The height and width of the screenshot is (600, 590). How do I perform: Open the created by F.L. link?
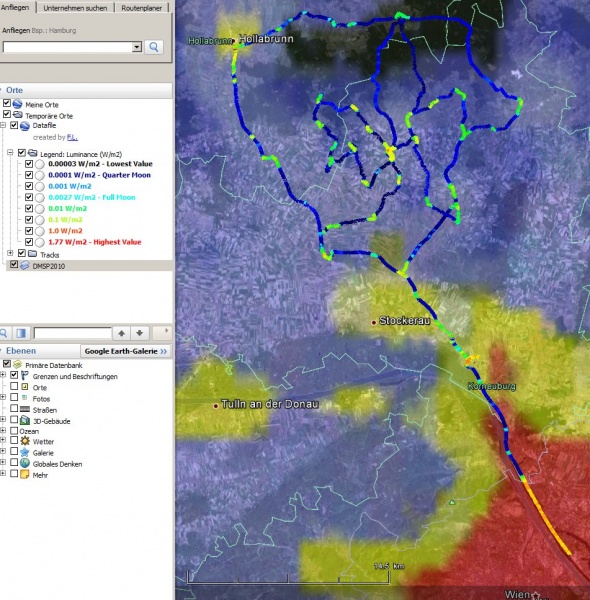[x=72, y=137]
